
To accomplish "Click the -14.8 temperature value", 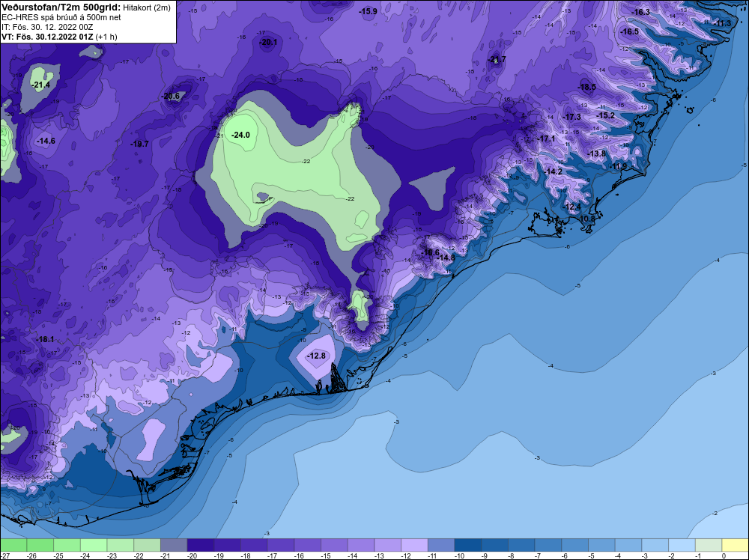I will point(446,258).
